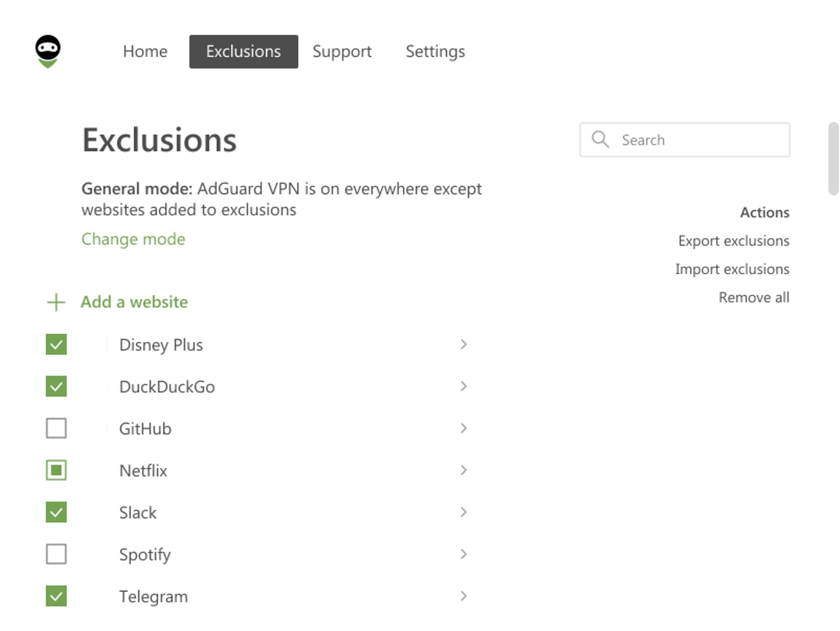Click the Add a website link
The image size is (840, 631).
click(x=134, y=302)
